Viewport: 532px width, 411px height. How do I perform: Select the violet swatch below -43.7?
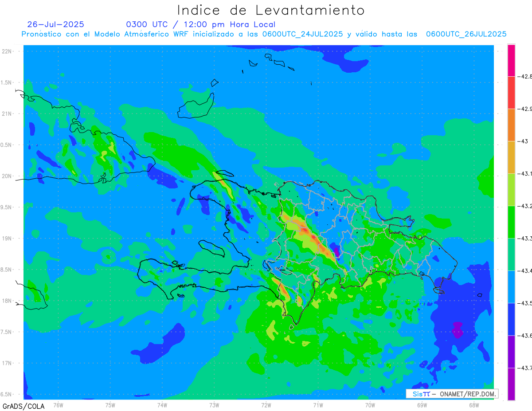pyautogui.click(x=511, y=384)
